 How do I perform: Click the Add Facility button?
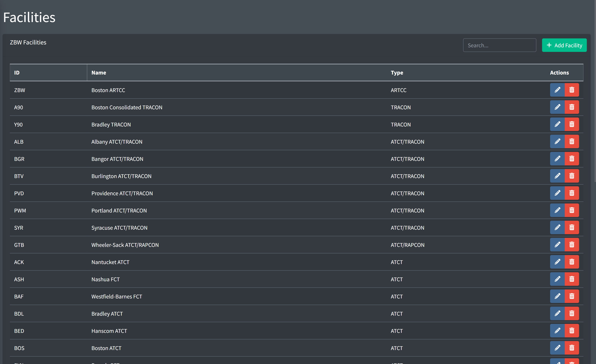pyautogui.click(x=564, y=45)
